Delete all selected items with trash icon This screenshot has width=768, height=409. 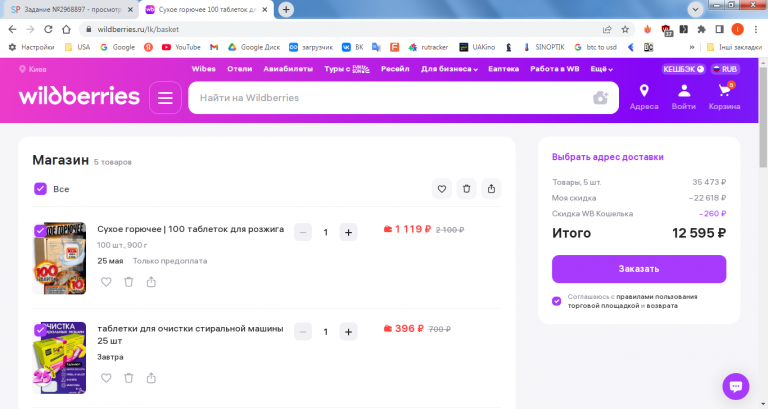point(466,189)
